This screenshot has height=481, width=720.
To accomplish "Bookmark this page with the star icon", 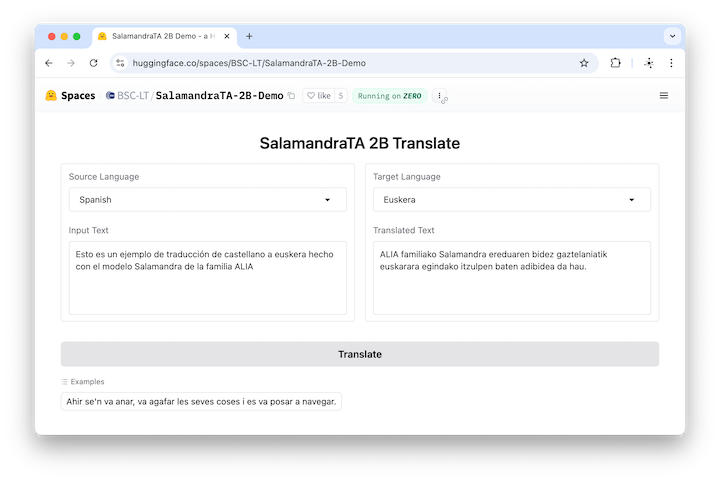I will pos(584,63).
